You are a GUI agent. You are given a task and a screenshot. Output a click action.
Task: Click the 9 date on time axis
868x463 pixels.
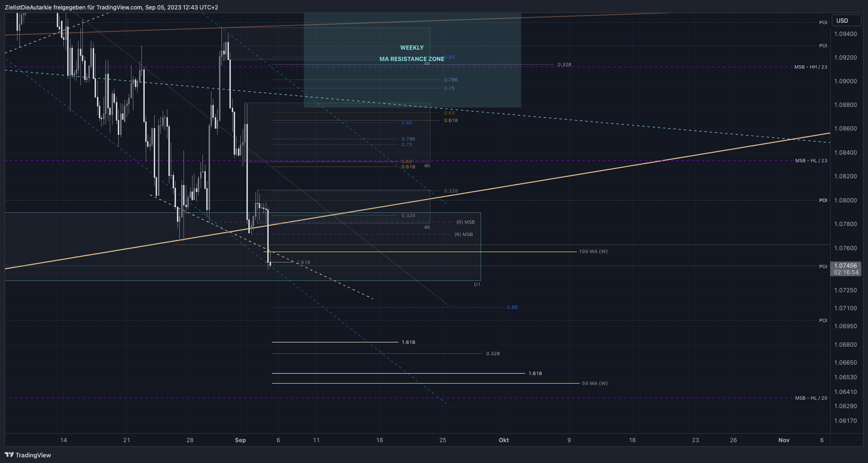point(569,440)
